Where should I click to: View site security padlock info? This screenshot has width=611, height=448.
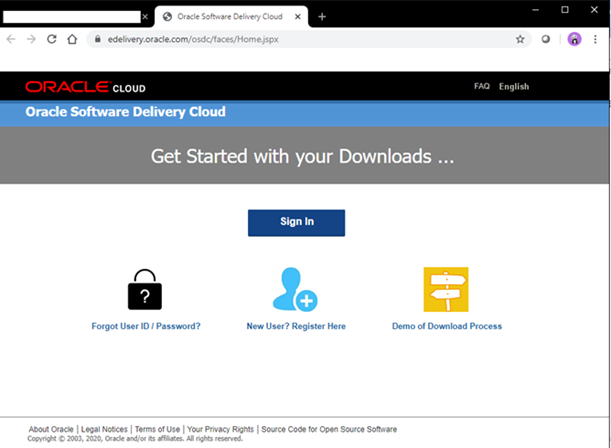pyautogui.click(x=98, y=39)
